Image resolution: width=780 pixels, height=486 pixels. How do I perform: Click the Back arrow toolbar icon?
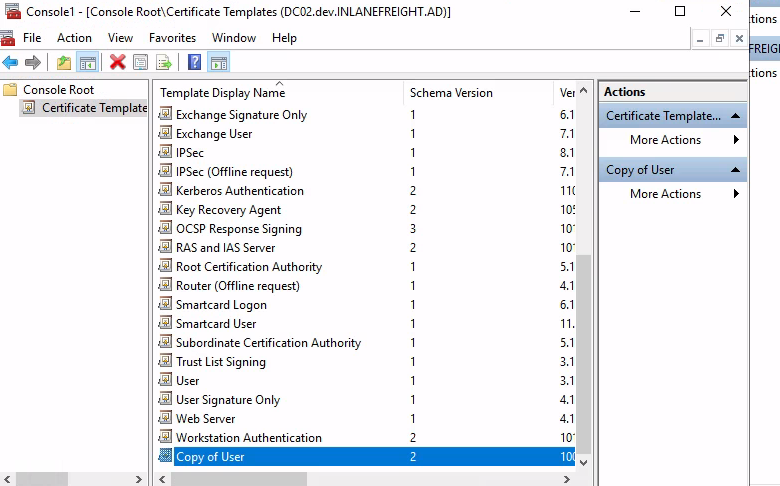[x=11, y=62]
